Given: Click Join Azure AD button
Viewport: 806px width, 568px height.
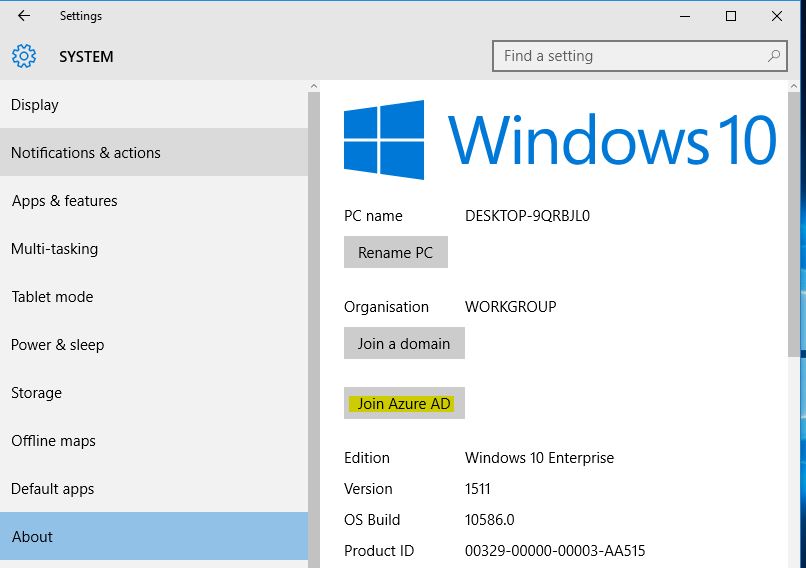Looking at the screenshot, I should click(404, 404).
